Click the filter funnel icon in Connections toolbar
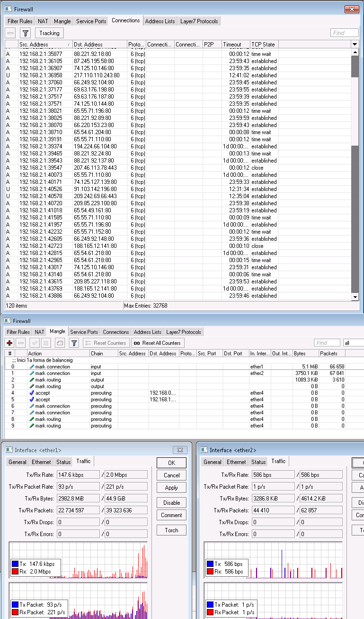364x619 pixels. [26, 33]
